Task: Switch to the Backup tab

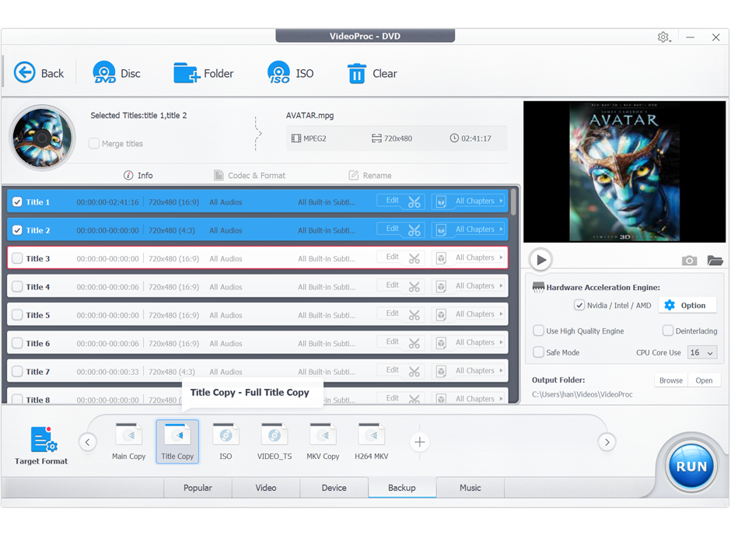Action: (402, 488)
